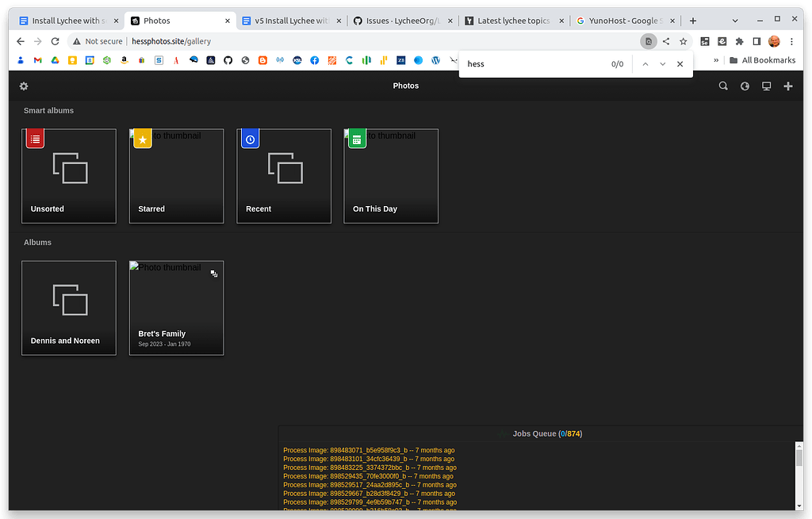Viewport: 812px width, 519px height.
Task: Click the Smart albums section heading
Action: pos(48,110)
